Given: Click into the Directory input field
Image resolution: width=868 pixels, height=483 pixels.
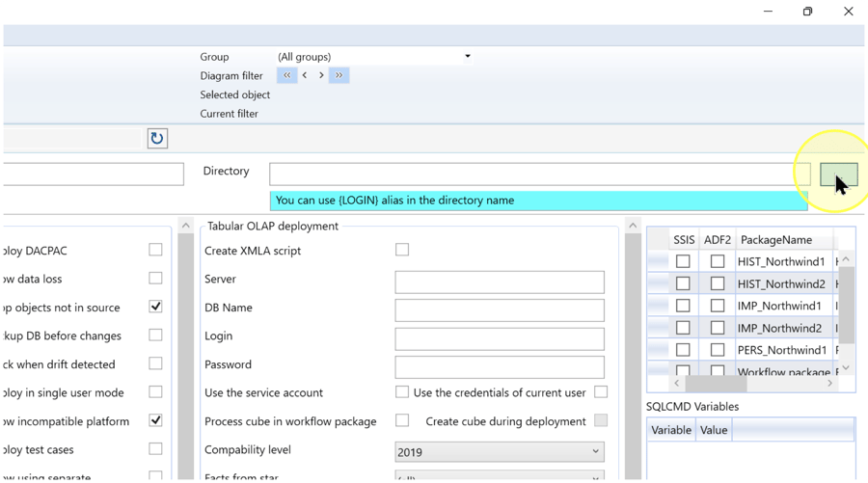Looking at the screenshot, I should pyautogui.click(x=540, y=174).
